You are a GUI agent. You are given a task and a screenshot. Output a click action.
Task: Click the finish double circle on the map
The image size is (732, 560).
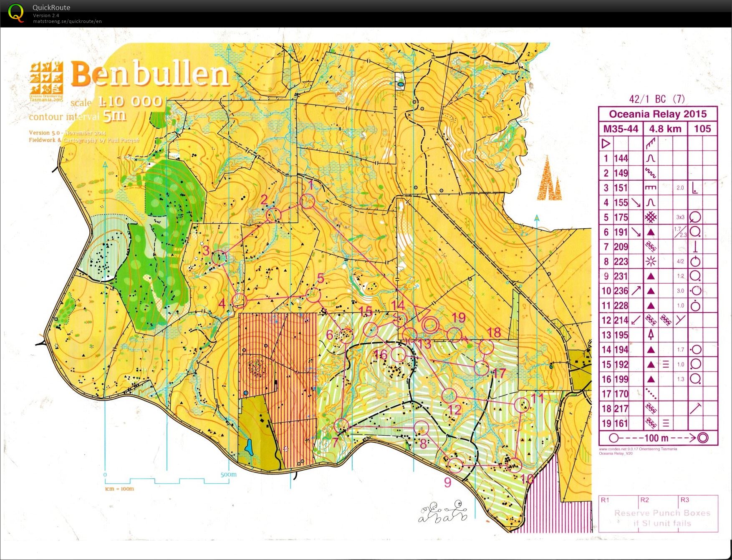(x=431, y=324)
